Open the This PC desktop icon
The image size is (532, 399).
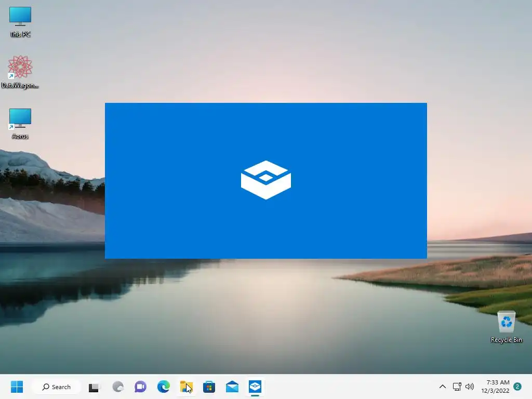click(x=20, y=22)
